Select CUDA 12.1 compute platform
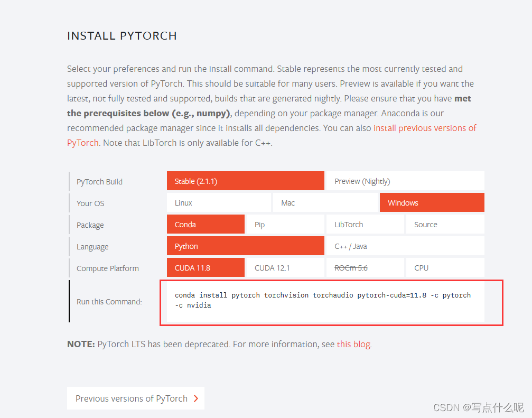Screen dimensions: 532x418 [x=285, y=267]
